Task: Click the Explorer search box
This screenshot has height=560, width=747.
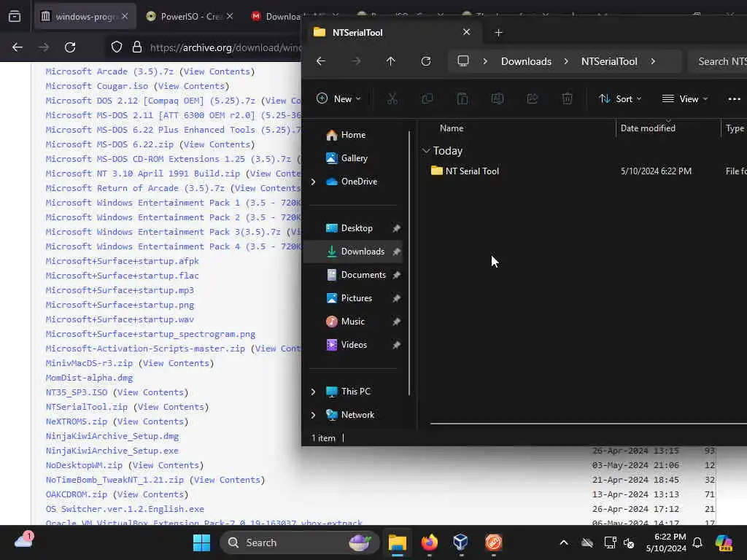Action: [x=717, y=61]
